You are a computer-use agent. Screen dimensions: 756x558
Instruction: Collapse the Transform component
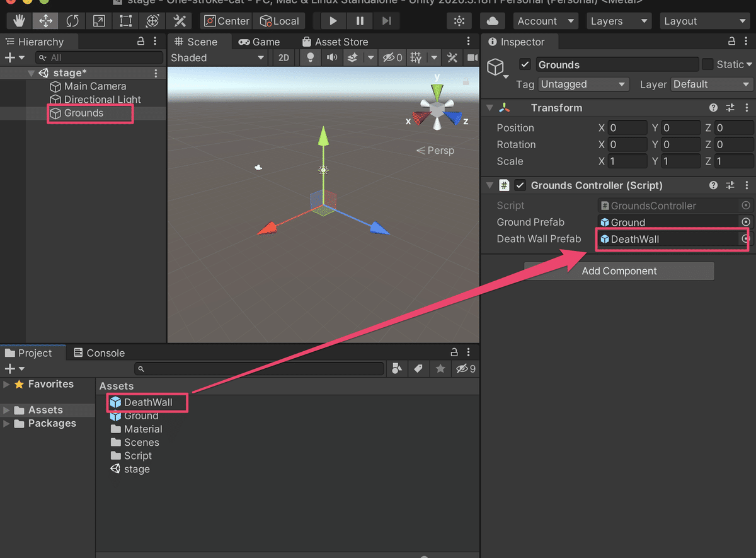point(490,108)
